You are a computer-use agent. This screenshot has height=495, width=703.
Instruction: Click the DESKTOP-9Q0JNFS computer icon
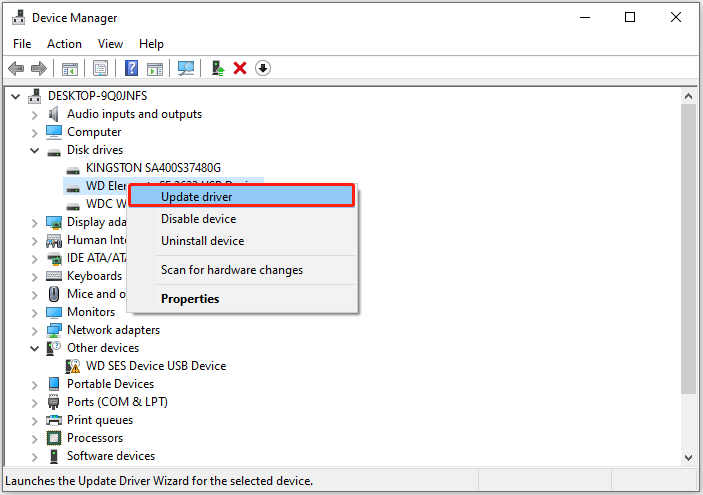pos(35,96)
